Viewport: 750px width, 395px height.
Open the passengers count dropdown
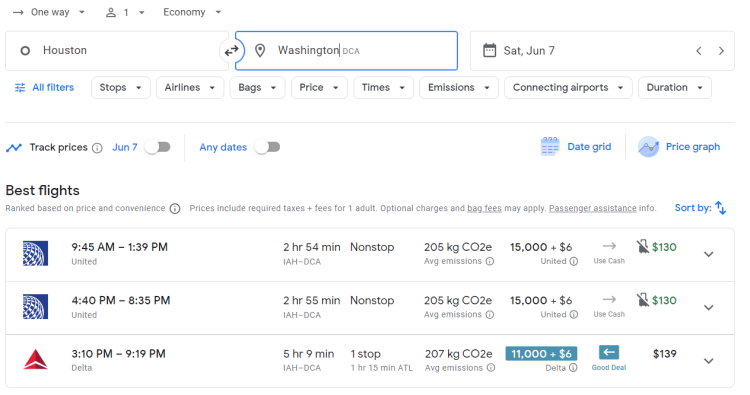(125, 12)
